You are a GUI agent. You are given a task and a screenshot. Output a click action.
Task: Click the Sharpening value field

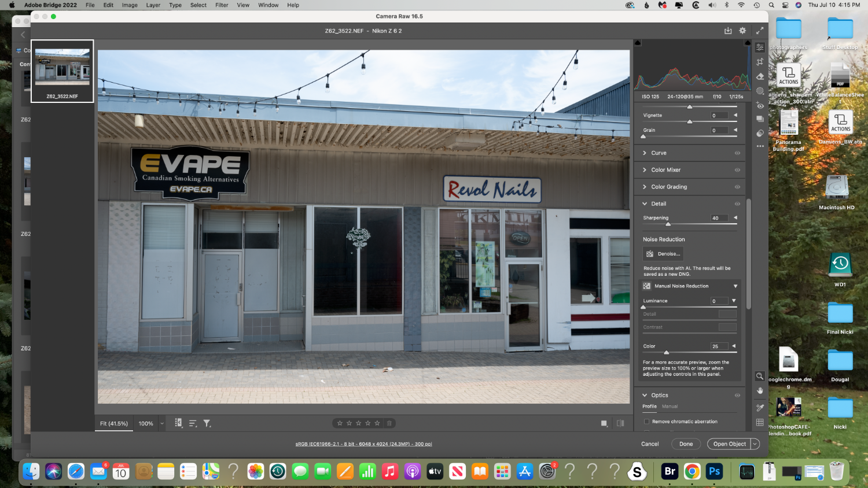[x=719, y=218]
